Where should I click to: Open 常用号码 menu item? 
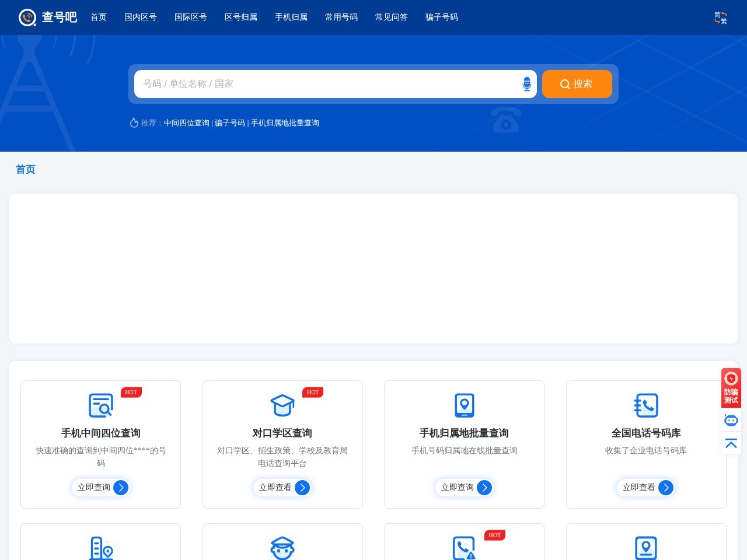(341, 17)
